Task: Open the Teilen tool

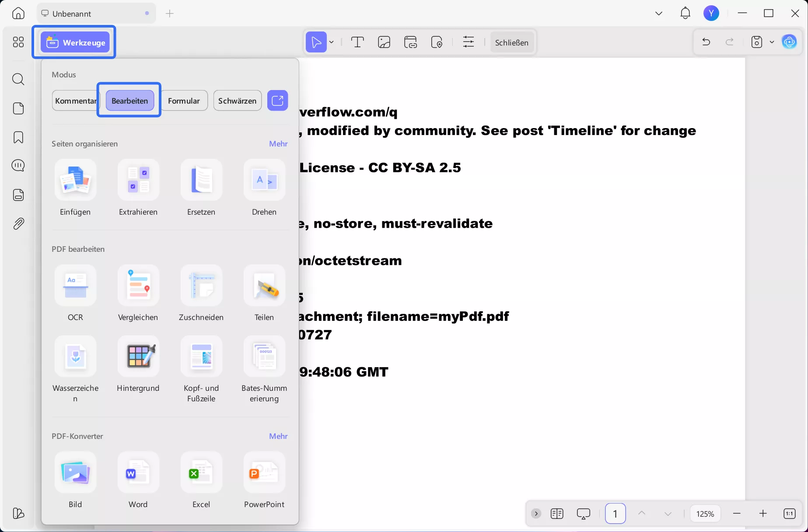Action: tap(264, 293)
